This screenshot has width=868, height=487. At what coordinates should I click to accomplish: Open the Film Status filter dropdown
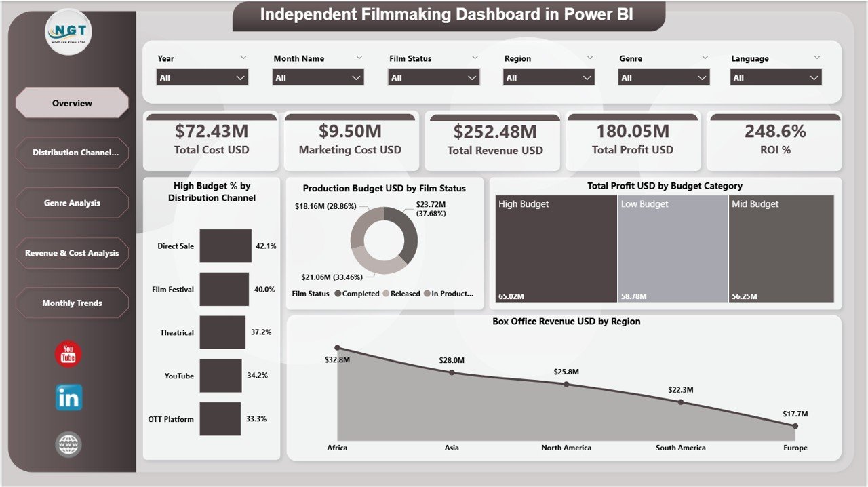[471, 77]
